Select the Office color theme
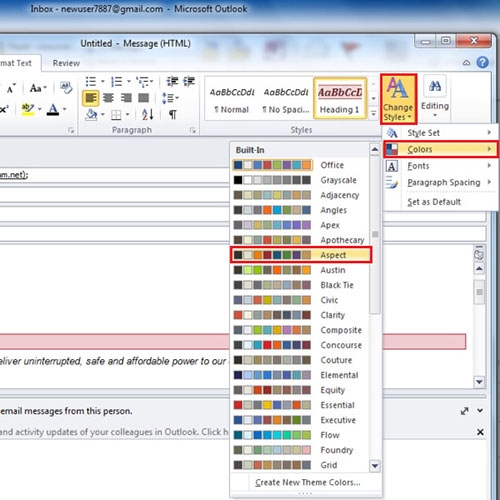 [300, 165]
